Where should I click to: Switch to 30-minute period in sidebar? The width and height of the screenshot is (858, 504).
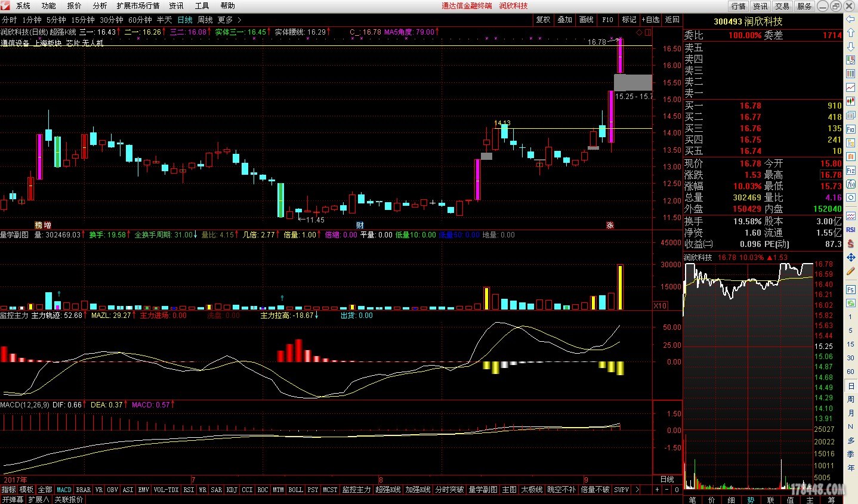pos(850,358)
